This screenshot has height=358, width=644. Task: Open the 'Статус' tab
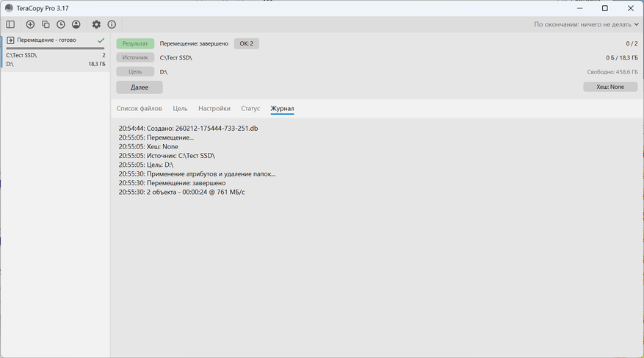pyautogui.click(x=250, y=109)
